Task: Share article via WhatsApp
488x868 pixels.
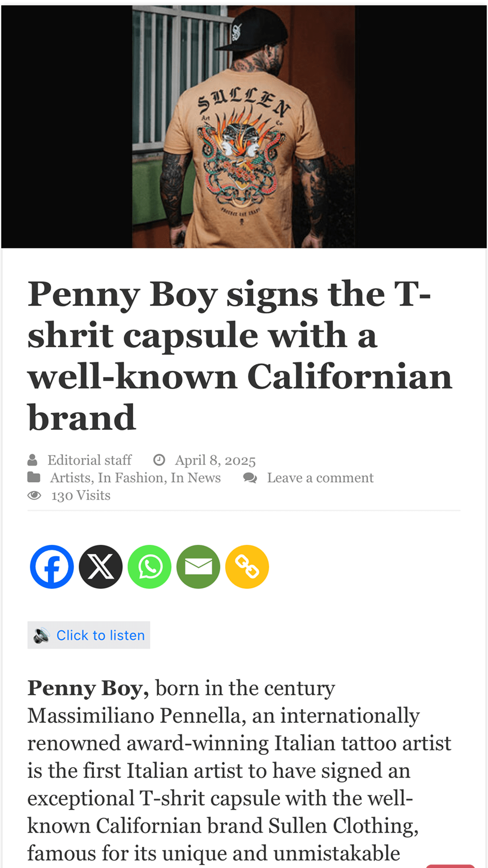Action: (x=150, y=566)
